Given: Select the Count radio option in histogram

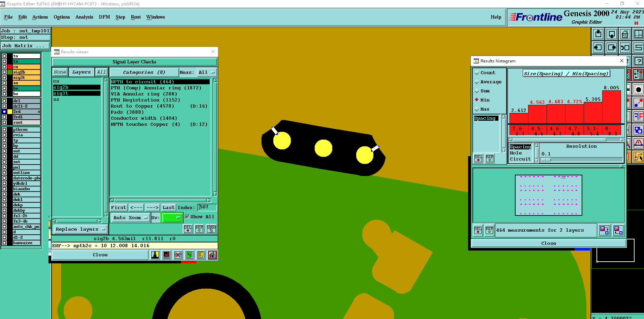Looking at the screenshot, I should (477, 73).
